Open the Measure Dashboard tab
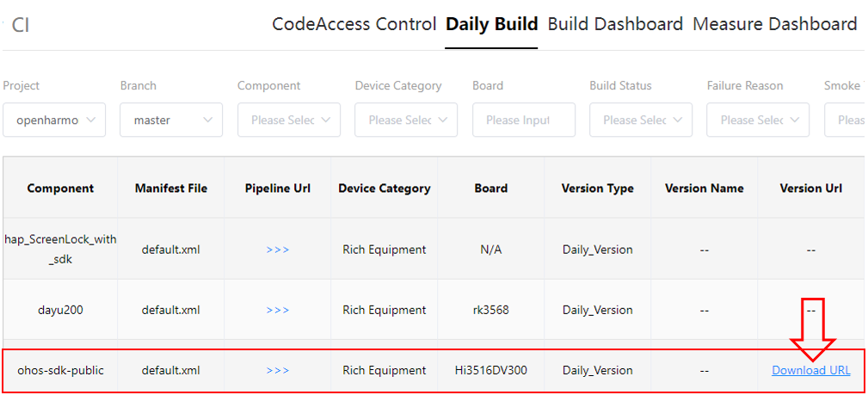 pyautogui.click(x=774, y=24)
